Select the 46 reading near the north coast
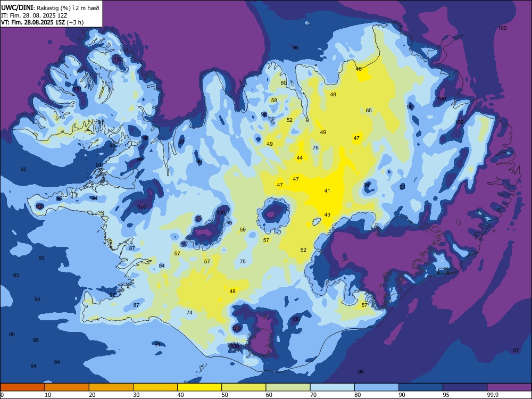 359,69
